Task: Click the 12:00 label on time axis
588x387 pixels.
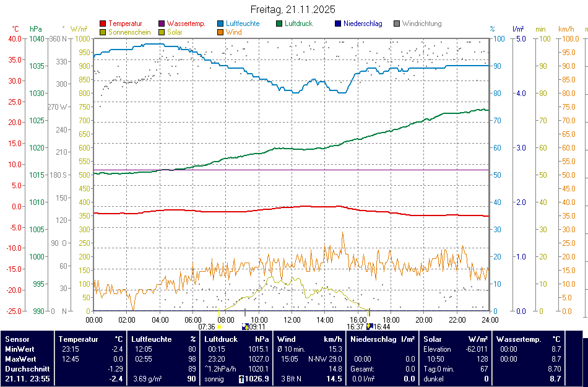Action: tap(292, 320)
